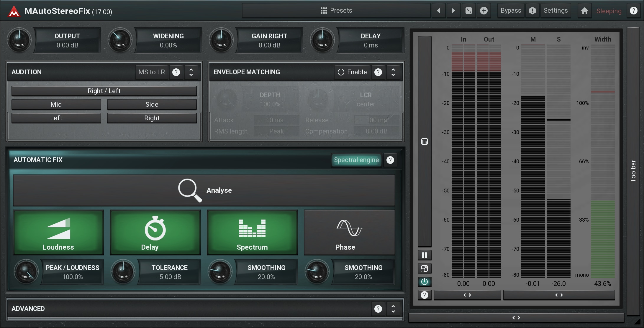
Task: Click the add preset plus icon
Action: [484, 11]
